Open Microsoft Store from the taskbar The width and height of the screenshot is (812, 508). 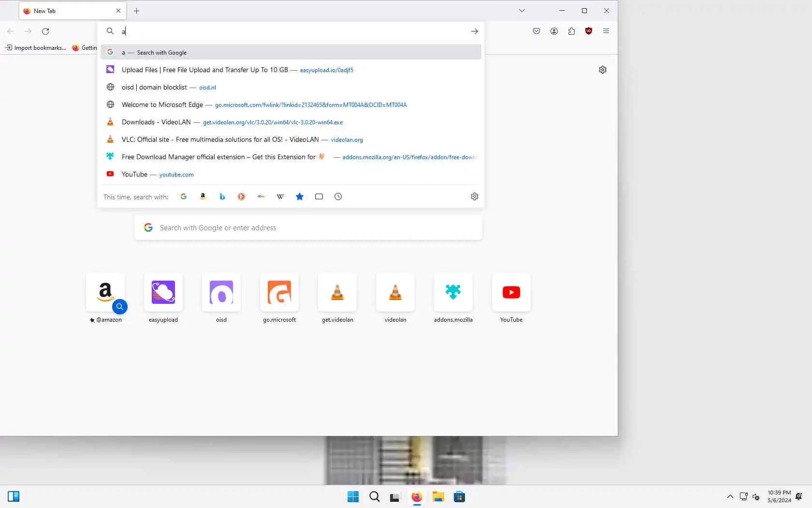coord(459,497)
